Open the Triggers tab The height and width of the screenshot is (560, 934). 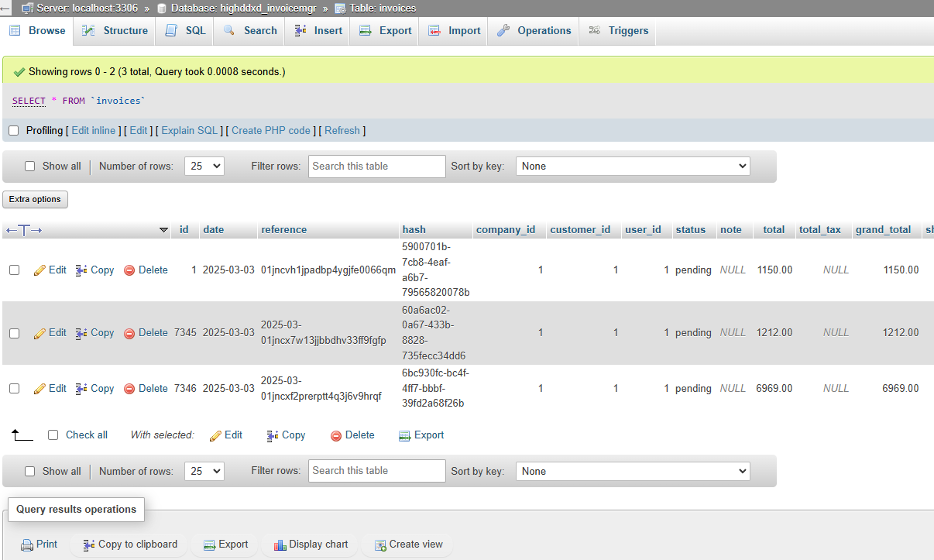[x=619, y=31]
